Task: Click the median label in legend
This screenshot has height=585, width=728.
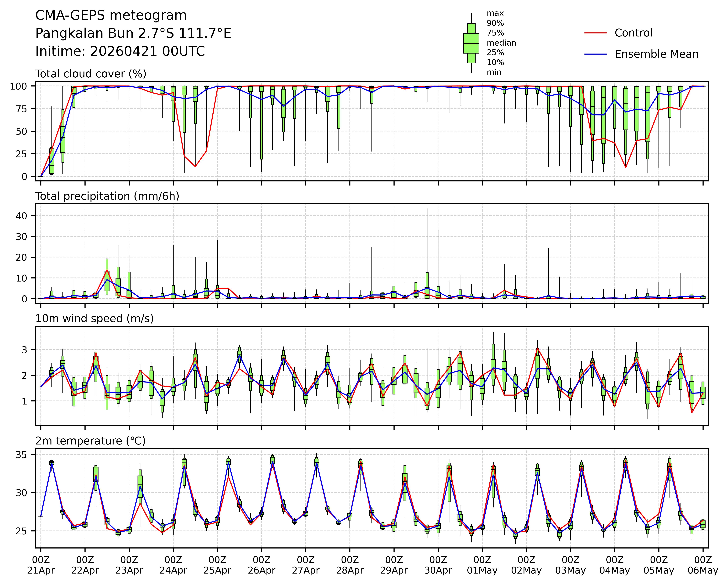Action: [501, 43]
